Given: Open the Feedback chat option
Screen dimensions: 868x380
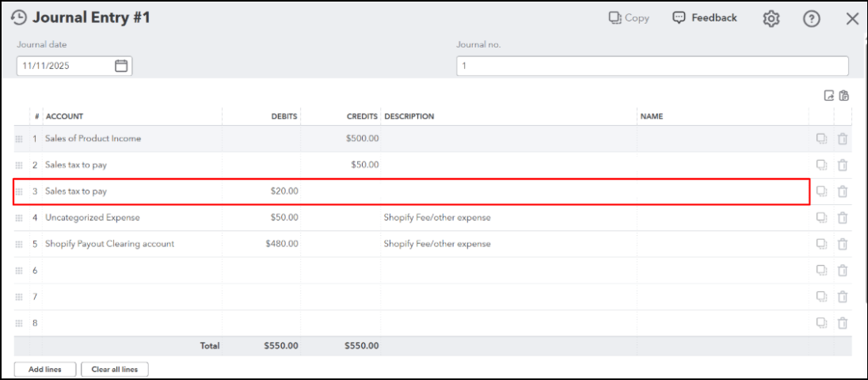Looking at the screenshot, I should coord(705,18).
